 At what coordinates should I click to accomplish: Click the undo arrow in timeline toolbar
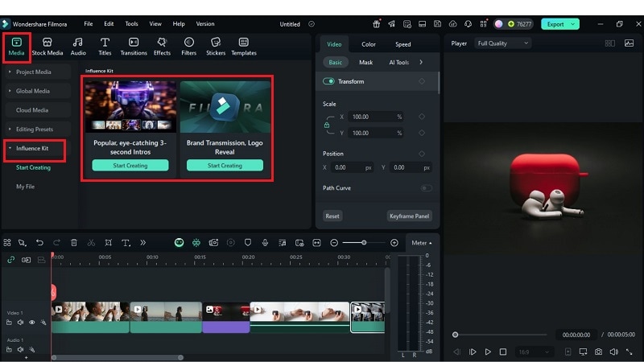[x=39, y=243]
